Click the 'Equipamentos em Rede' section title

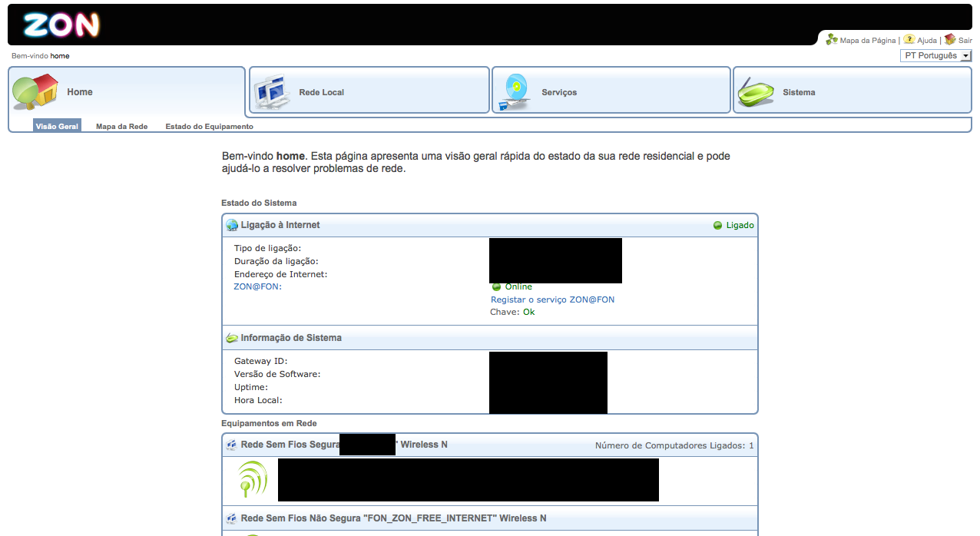269,423
